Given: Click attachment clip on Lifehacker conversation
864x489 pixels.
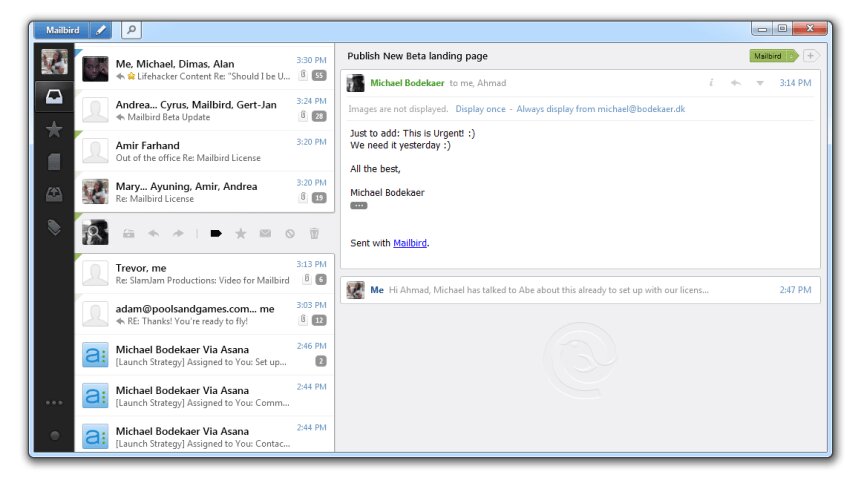Looking at the screenshot, I should click(303, 75).
